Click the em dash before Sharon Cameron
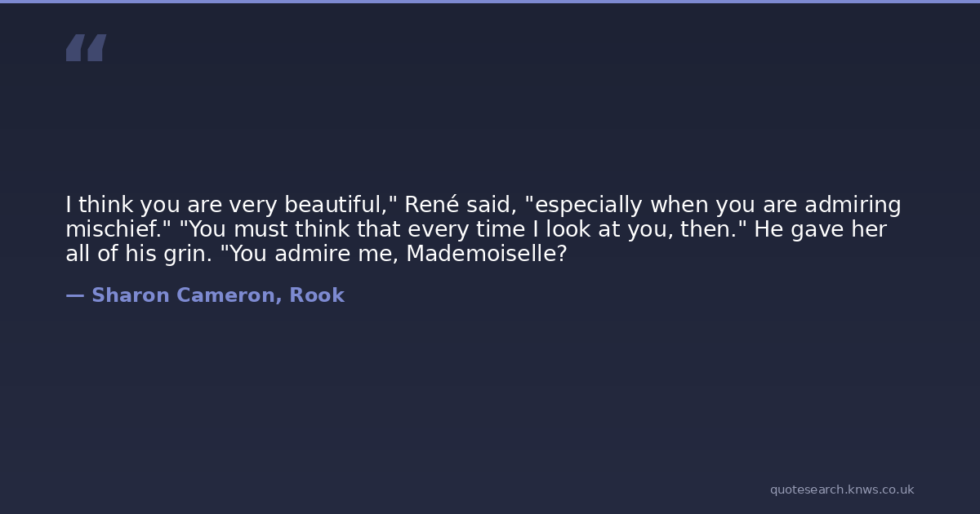The height and width of the screenshot is (514, 980). coord(74,295)
